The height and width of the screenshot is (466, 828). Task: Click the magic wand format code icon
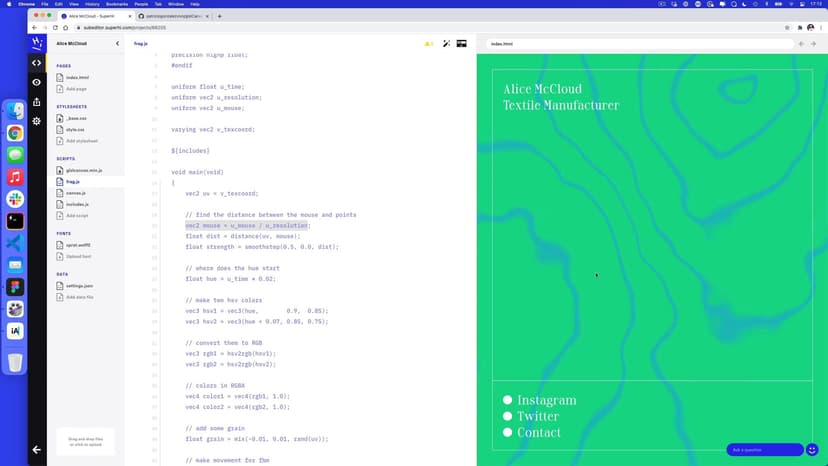click(446, 44)
